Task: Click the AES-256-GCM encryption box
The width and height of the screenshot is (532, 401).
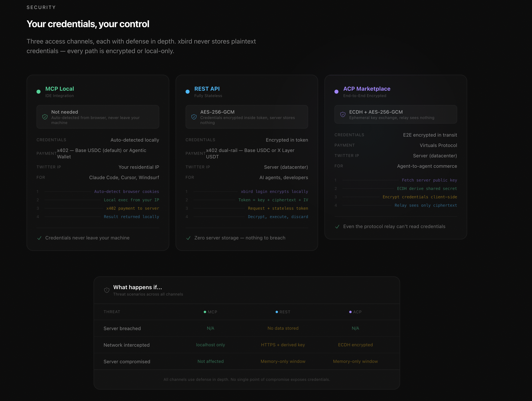Action: tap(247, 117)
